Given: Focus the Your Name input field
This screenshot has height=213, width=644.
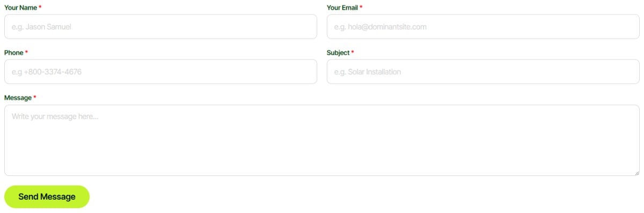Looking at the screenshot, I should click(160, 26).
